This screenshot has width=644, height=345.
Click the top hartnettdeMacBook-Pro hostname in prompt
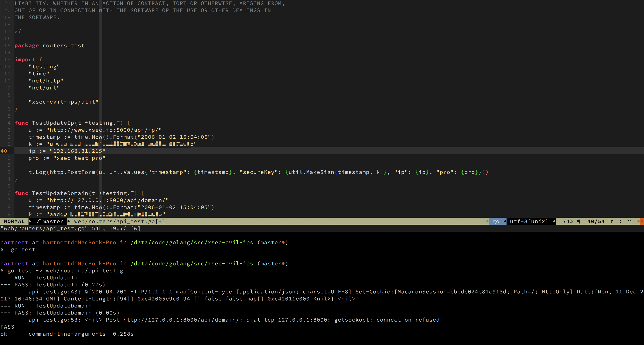click(79, 242)
